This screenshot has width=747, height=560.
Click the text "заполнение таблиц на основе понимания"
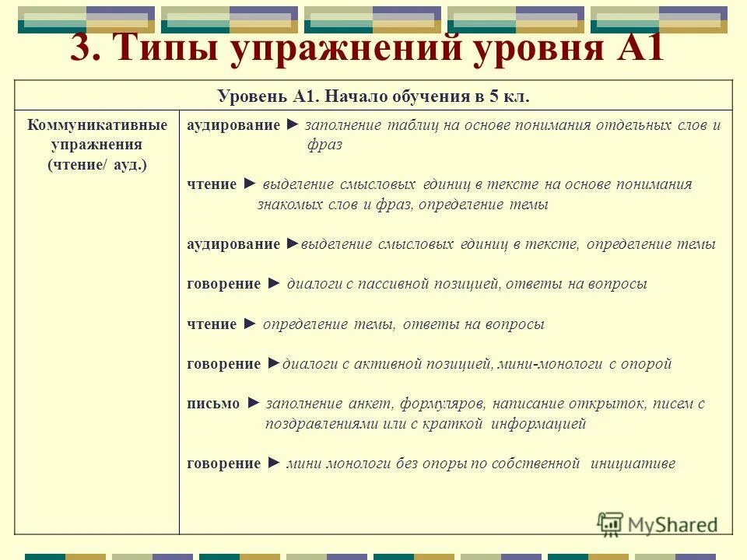[448, 124]
